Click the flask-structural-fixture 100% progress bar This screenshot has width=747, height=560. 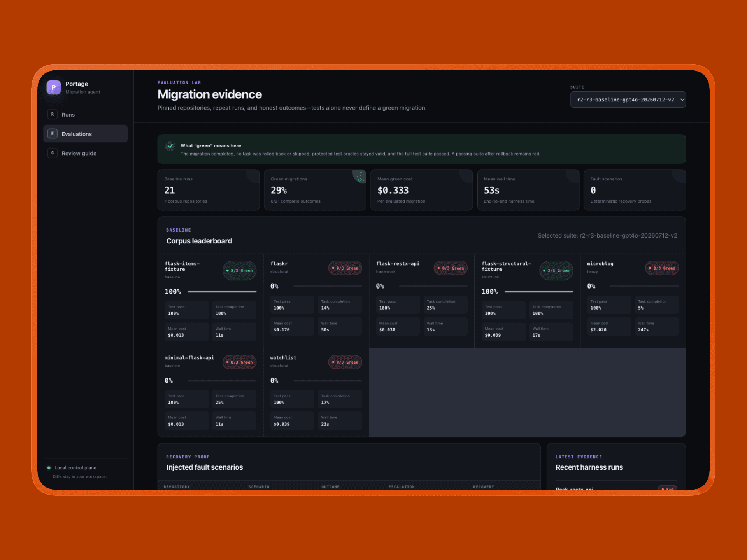pos(539,291)
